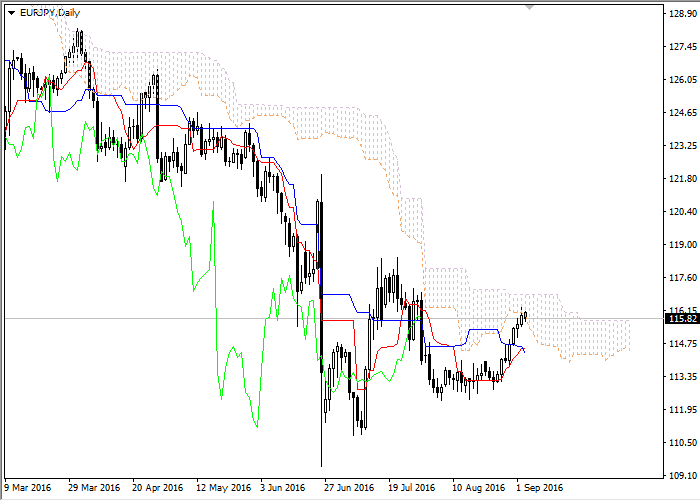700x500 pixels.
Task: Click the 123.25 price scale label
Action: [x=683, y=146]
